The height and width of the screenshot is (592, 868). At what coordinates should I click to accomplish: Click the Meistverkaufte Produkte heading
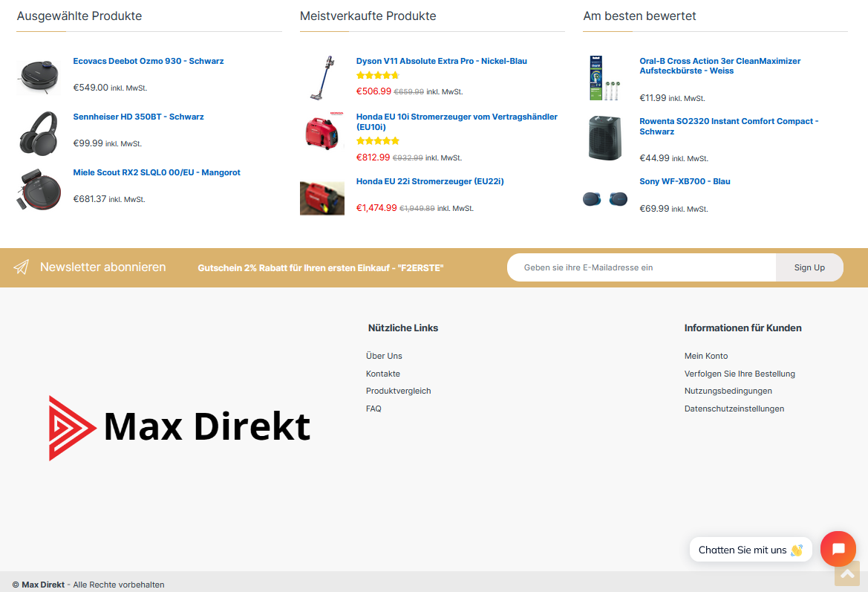368,16
